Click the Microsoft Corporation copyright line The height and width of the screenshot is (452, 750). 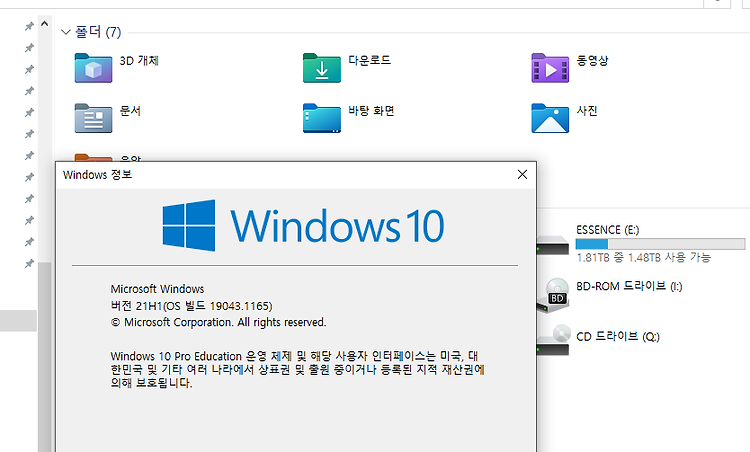(219, 322)
